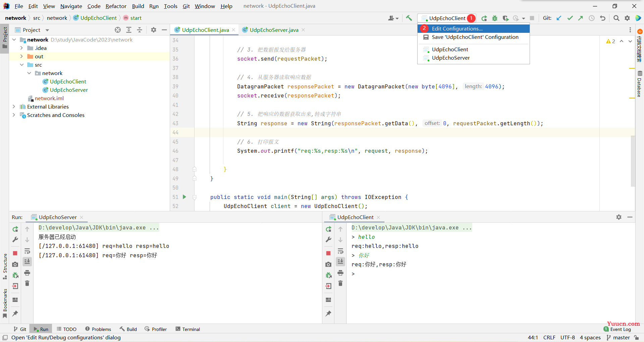The width and height of the screenshot is (644, 342).
Task: Pin the UdpEchoClient run tab
Action: click(328, 314)
